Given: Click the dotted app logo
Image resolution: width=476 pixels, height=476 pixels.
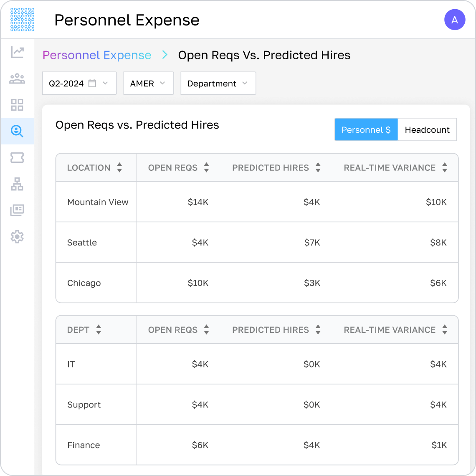Looking at the screenshot, I should coord(22,20).
